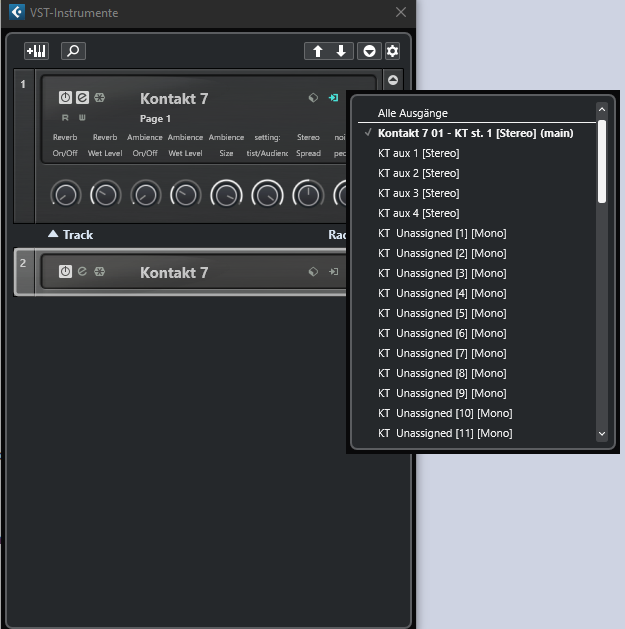This screenshot has width=625, height=629.
Task: Collapse slot 1 quick controls arrow
Action: 392,80
